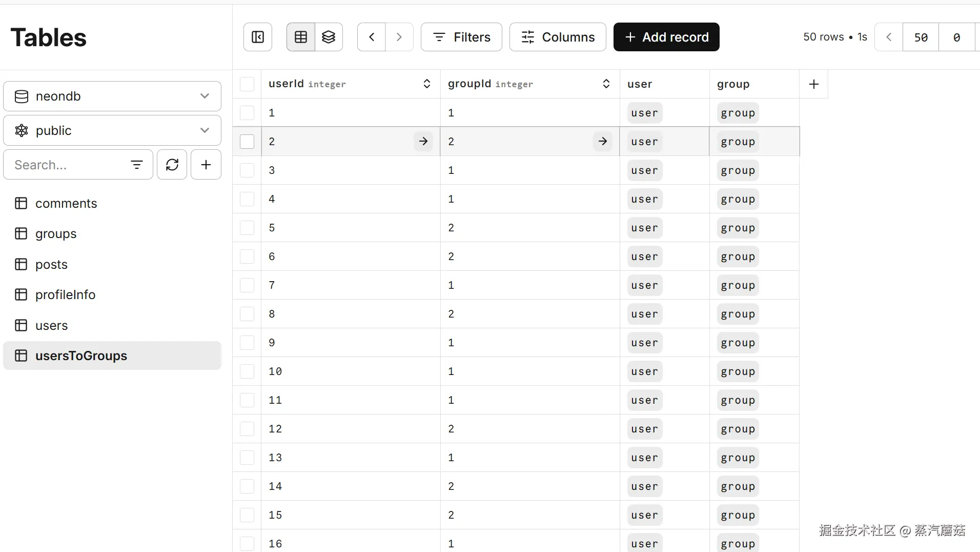
Task: Add a new column with plus icon
Action: (814, 84)
